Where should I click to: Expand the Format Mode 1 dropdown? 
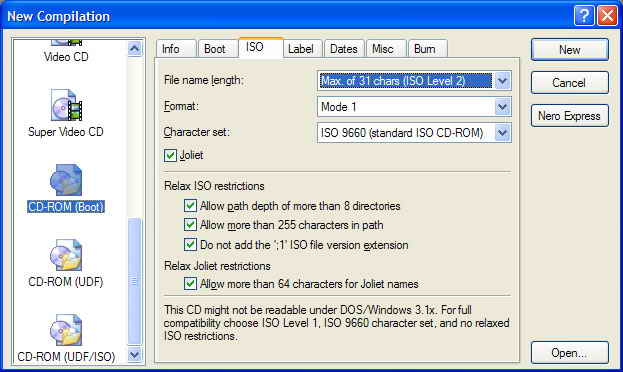414,107
